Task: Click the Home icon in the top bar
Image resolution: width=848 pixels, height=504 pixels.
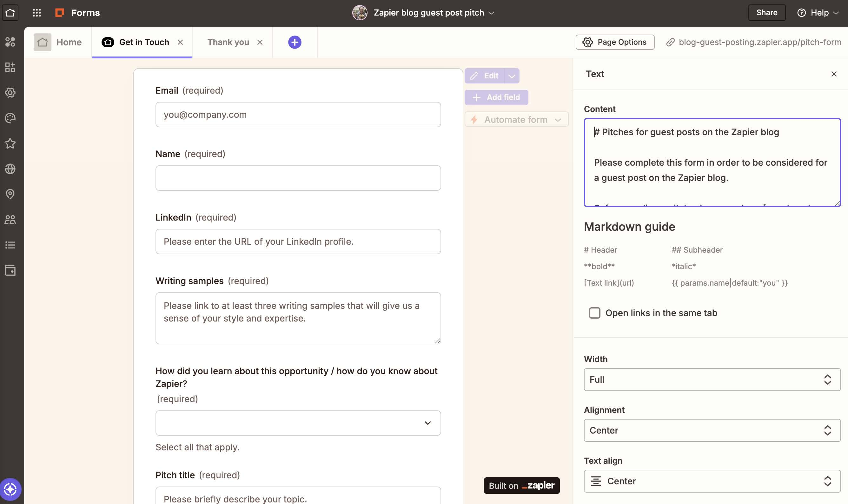Action: (10, 12)
